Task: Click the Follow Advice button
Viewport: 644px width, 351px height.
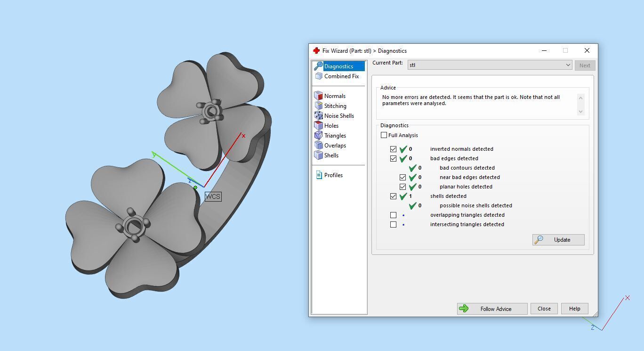Action: 492,309
